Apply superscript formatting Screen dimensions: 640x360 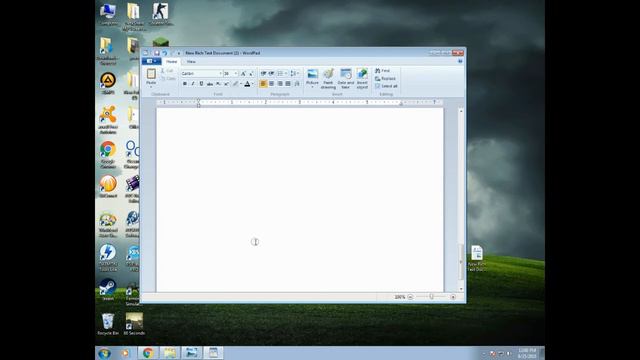(227, 84)
